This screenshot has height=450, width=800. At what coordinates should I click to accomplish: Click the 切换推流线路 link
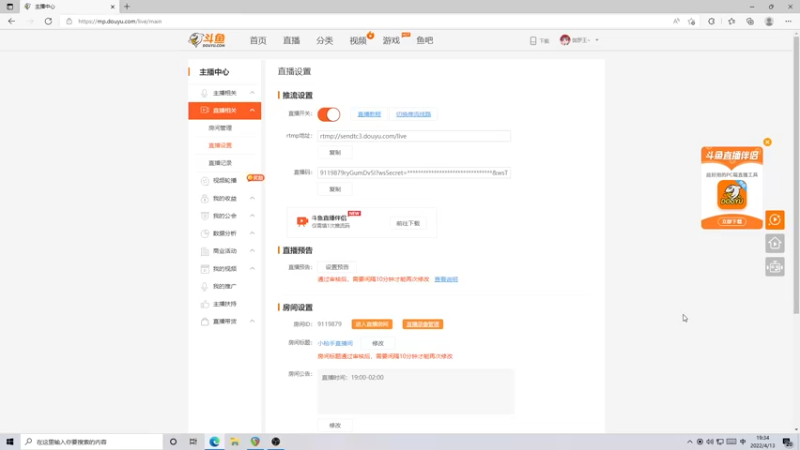coord(413,114)
